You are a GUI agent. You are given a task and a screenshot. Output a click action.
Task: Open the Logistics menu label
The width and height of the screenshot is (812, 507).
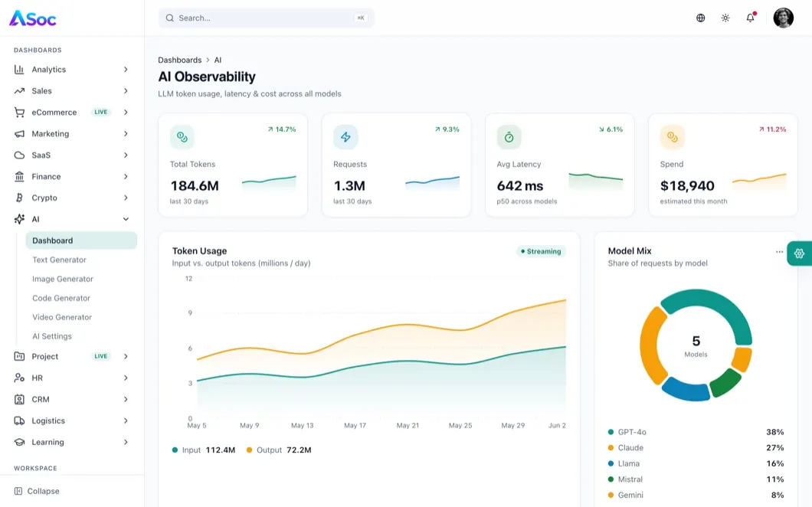click(x=48, y=421)
